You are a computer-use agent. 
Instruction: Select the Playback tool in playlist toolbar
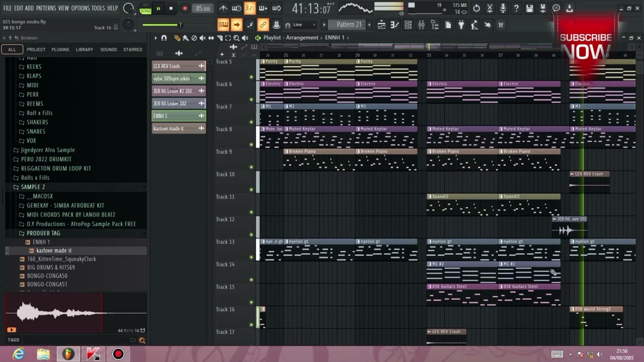[x=245, y=38]
